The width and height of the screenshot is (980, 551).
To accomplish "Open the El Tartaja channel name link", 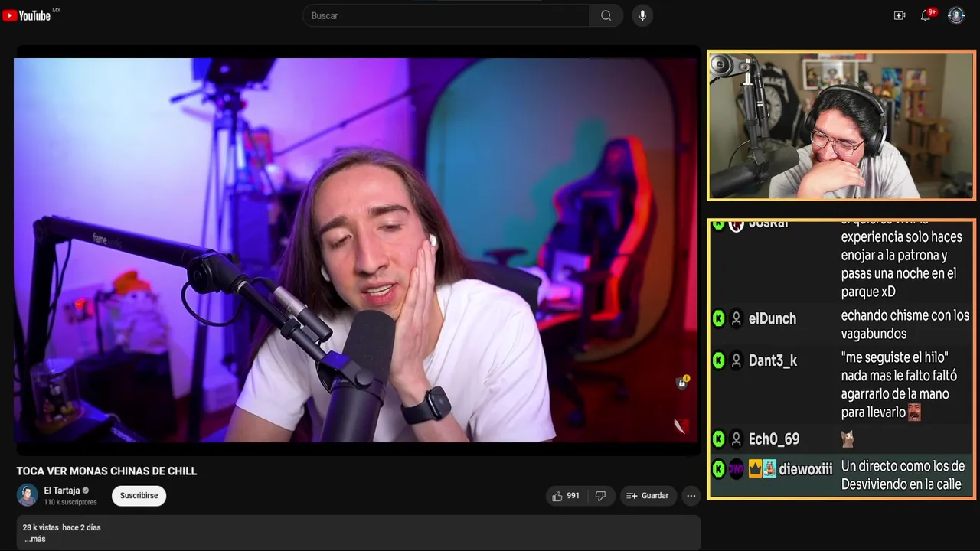I will 62,491.
